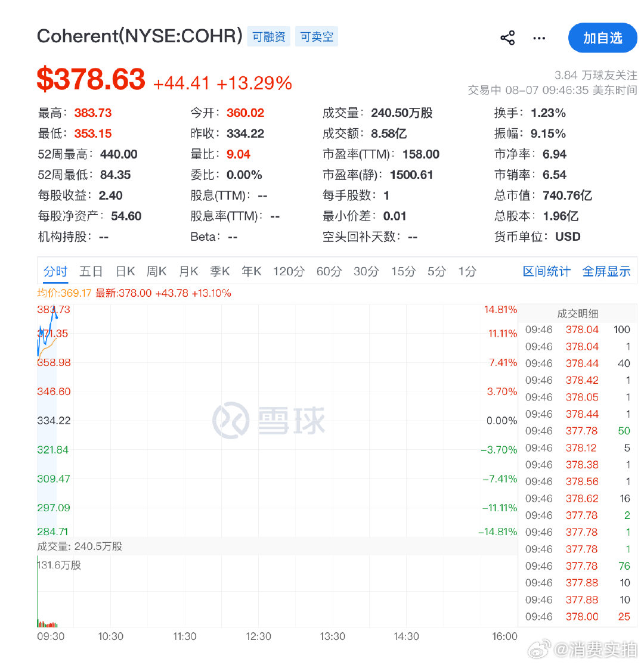This screenshot has width=644, height=665.
Task: Click the trade row priced 378.05
Action: [x=577, y=397]
